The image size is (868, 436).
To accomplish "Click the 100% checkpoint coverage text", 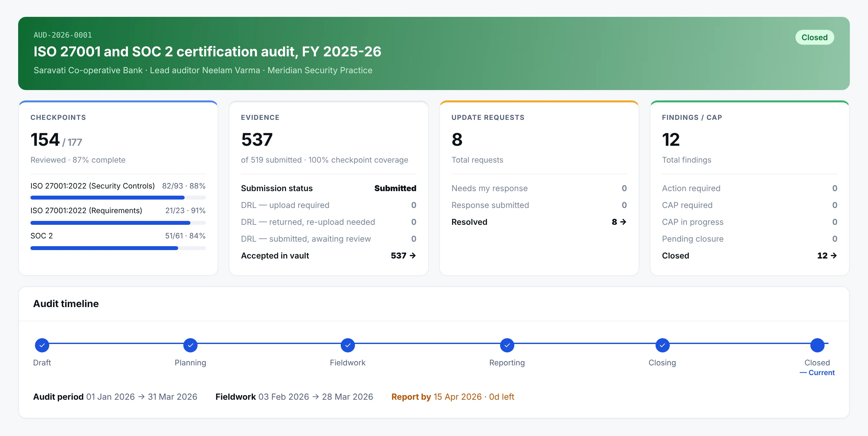I will click(x=358, y=160).
